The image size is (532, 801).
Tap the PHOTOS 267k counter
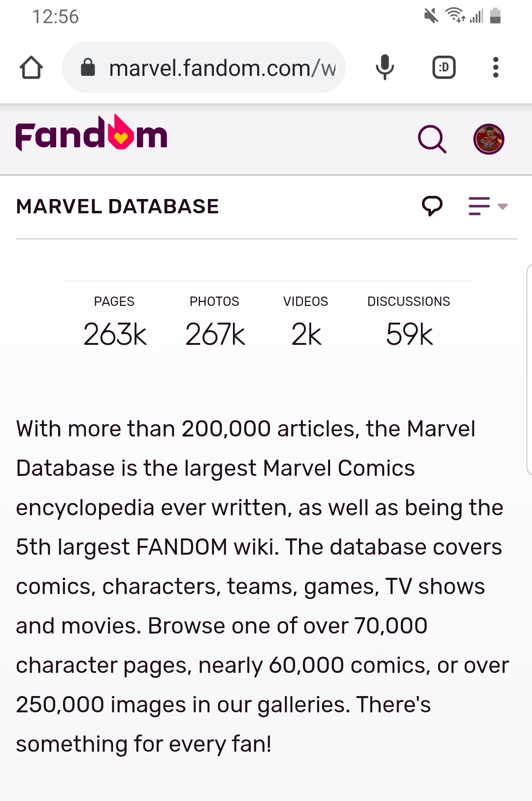click(x=215, y=333)
